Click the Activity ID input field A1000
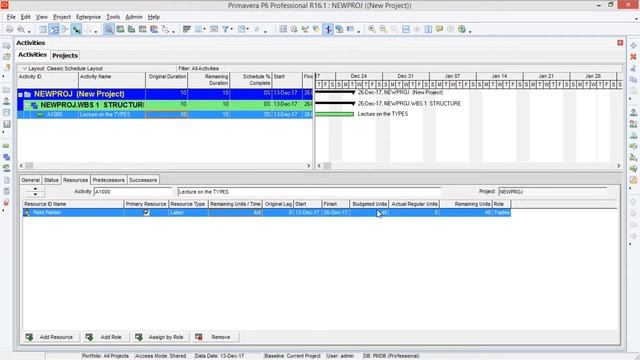The width and height of the screenshot is (640, 360). point(133,192)
